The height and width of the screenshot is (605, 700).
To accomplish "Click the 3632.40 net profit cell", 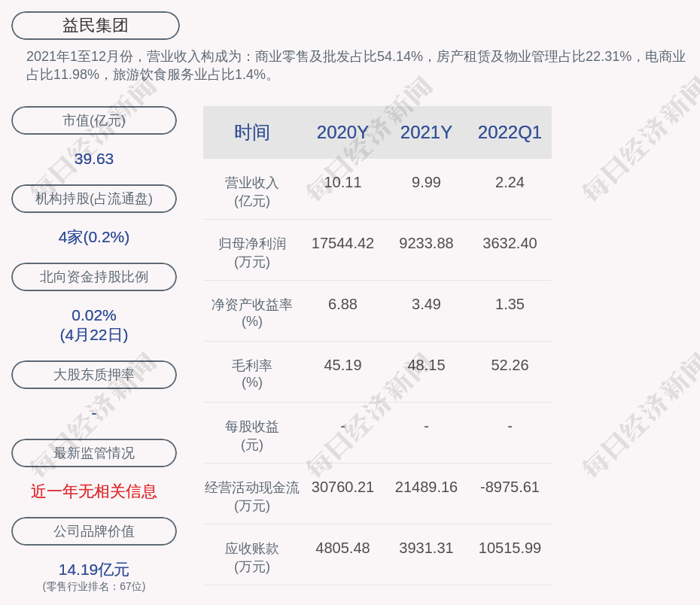I will click(510, 244).
